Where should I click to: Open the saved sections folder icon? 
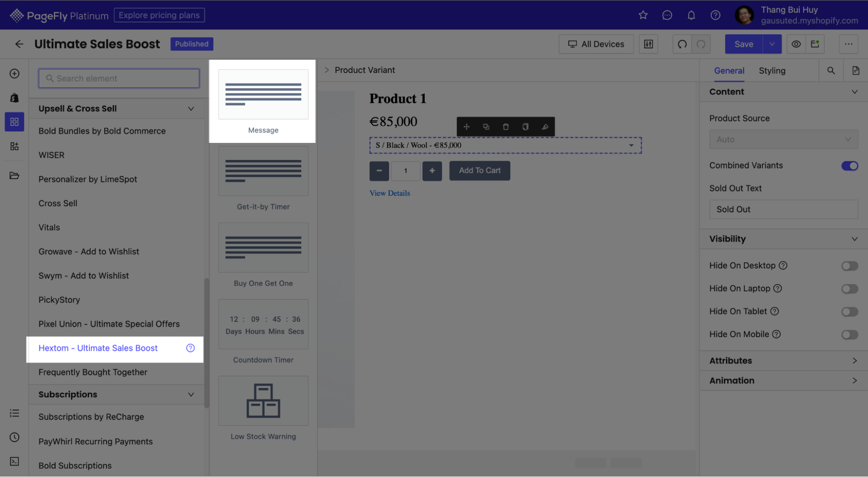pos(14,176)
